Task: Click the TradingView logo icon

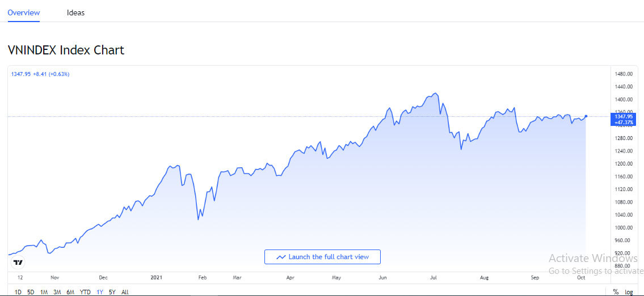Action: [x=18, y=263]
